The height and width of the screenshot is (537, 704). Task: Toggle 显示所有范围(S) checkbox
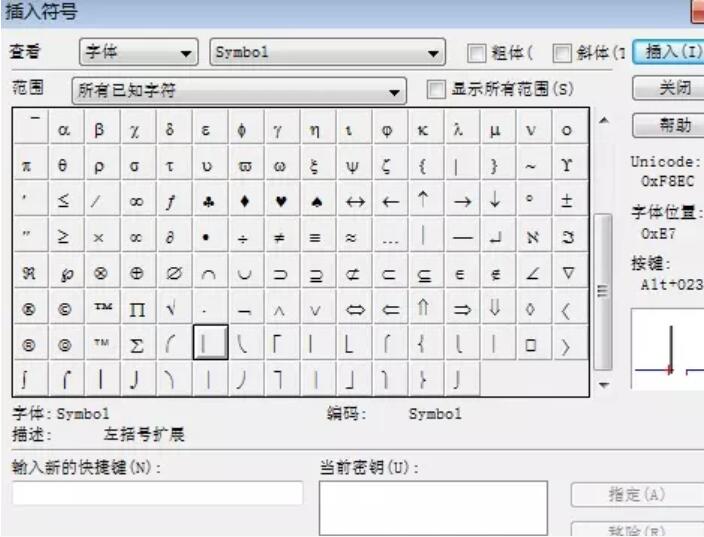(x=436, y=89)
